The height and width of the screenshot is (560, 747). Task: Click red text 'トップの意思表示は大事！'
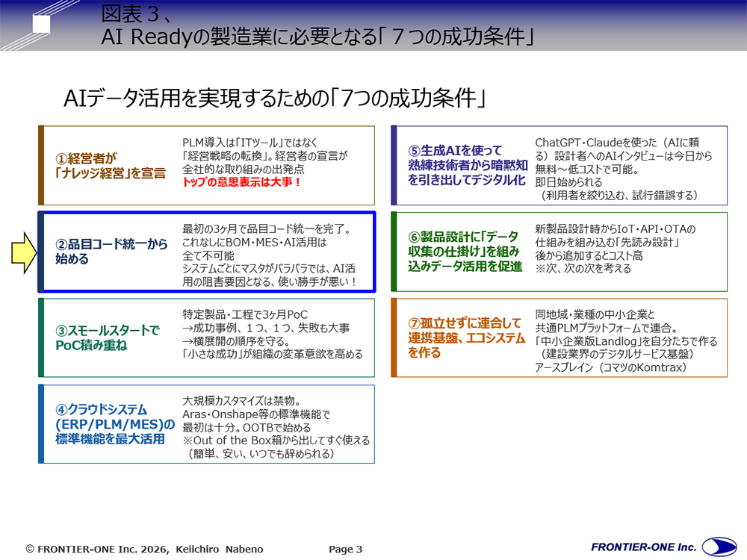tap(242, 182)
